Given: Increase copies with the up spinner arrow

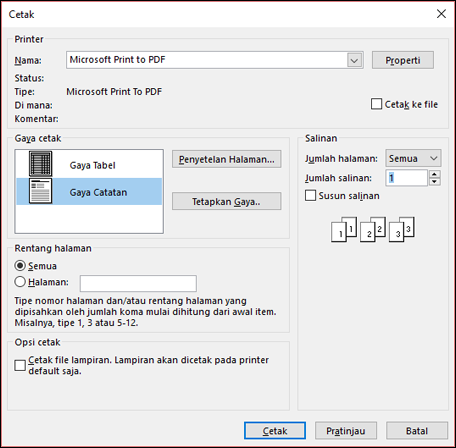Looking at the screenshot, I should tap(434, 174).
